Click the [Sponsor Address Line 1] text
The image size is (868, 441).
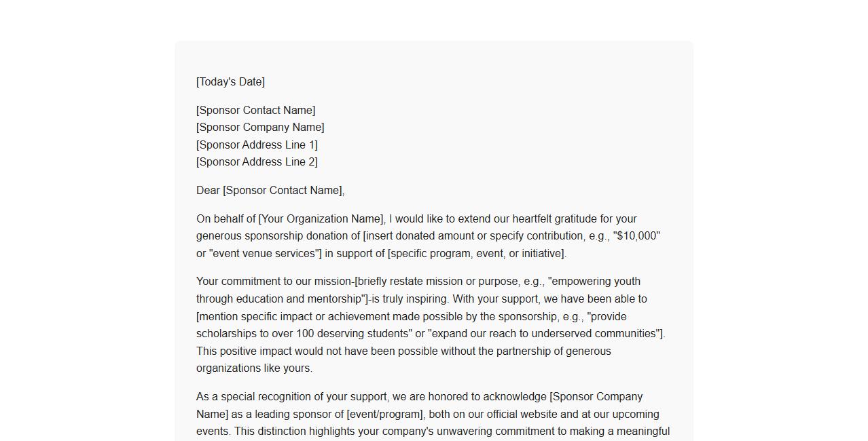click(x=257, y=145)
